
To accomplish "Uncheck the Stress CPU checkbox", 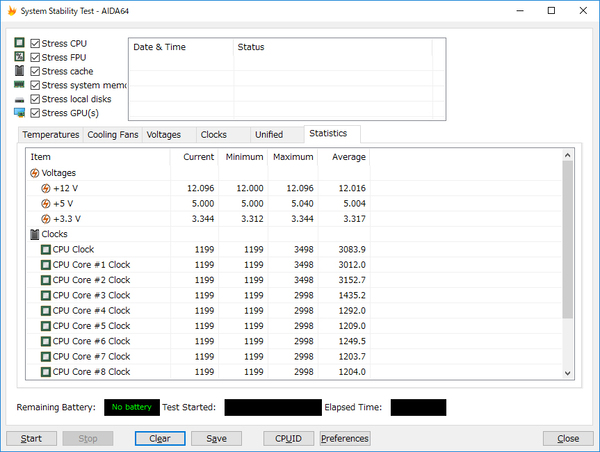I will (x=35, y=43).
